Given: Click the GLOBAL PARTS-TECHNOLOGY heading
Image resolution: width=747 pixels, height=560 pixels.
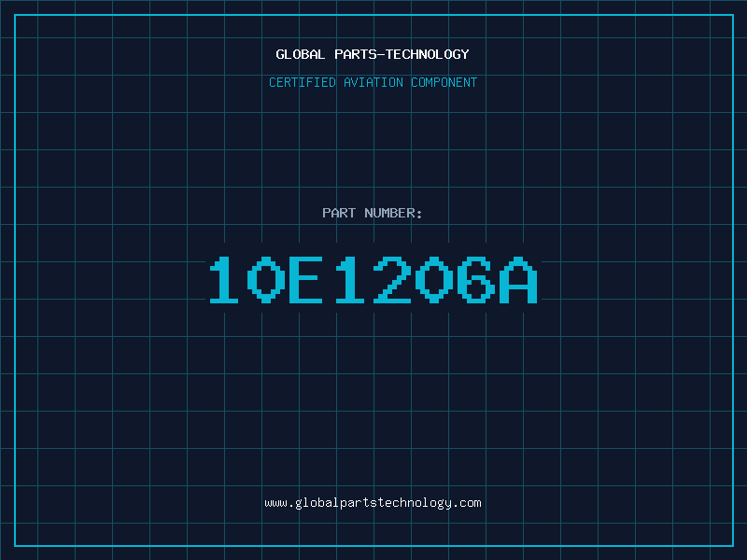Looking at the screenshot, I should [x=373, y=54].
